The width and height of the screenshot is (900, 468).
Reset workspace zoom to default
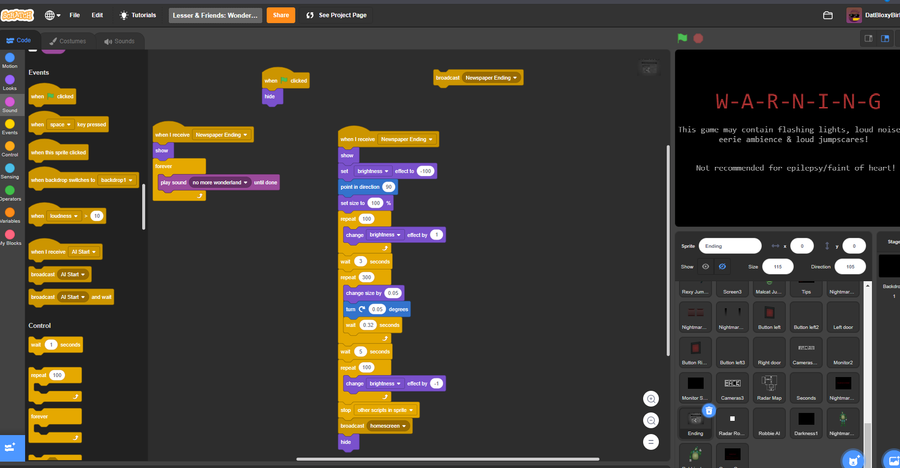click(651, 442)
